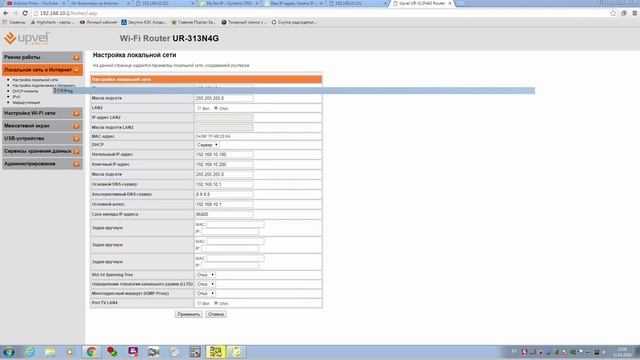Open the media player taskbar icon
The width and height of the screenshot is (640, 360).
point(71,352)
